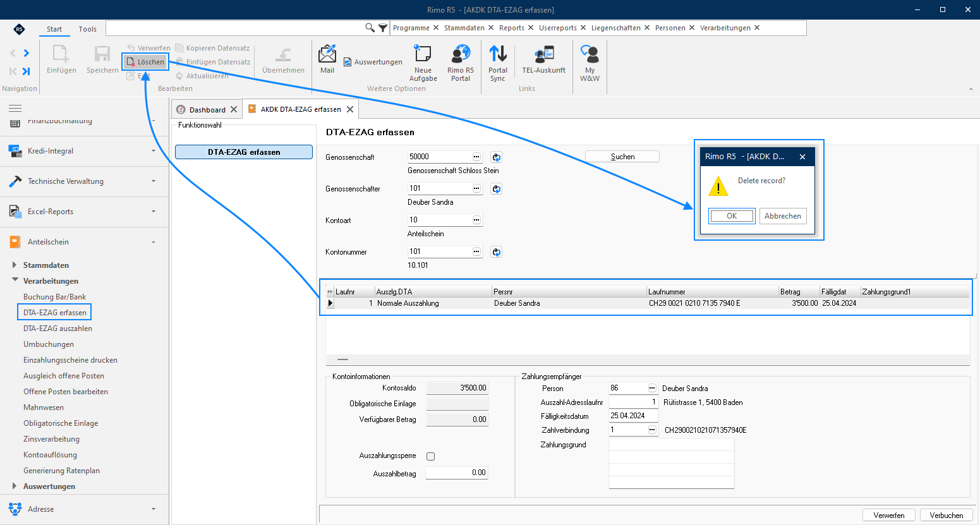Collapse Anteilschein sidebar section
980x525 pixels.
(84, 242)
